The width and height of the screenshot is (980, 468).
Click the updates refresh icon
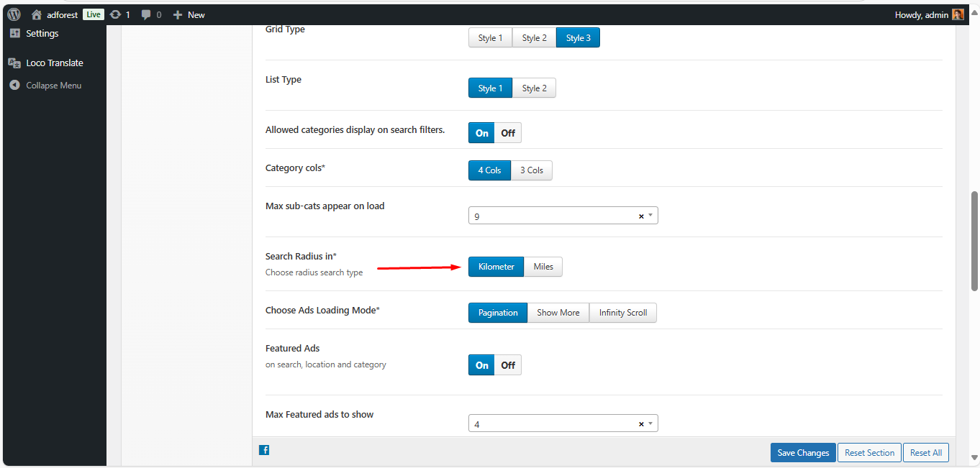(x=115, y=14)
